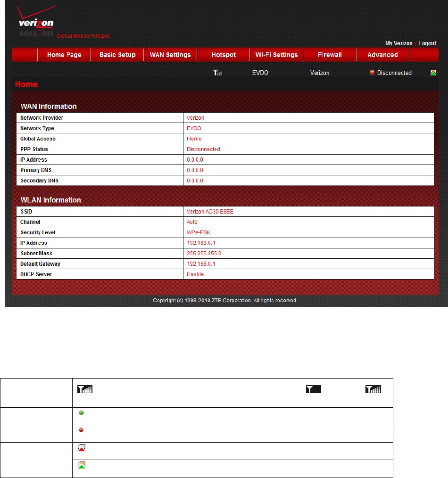This screenshot has width=448, height=478.
Task: Click the Verizon carrier text in status bar
Action: pos(320,73)
